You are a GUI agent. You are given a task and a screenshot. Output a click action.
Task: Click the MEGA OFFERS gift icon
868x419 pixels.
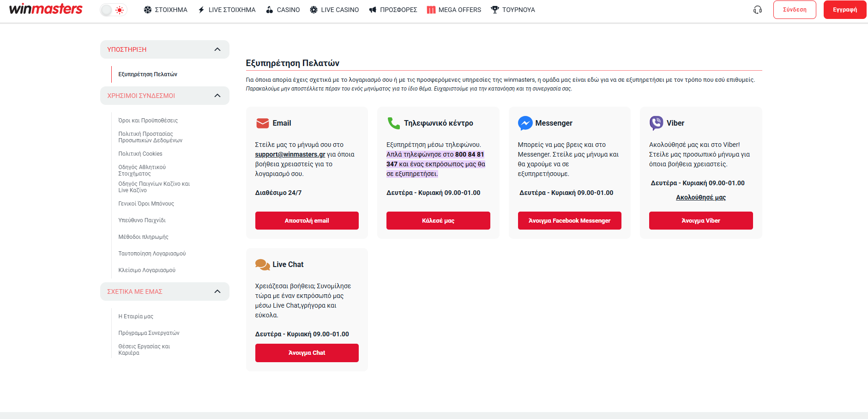tap(431, 10)
